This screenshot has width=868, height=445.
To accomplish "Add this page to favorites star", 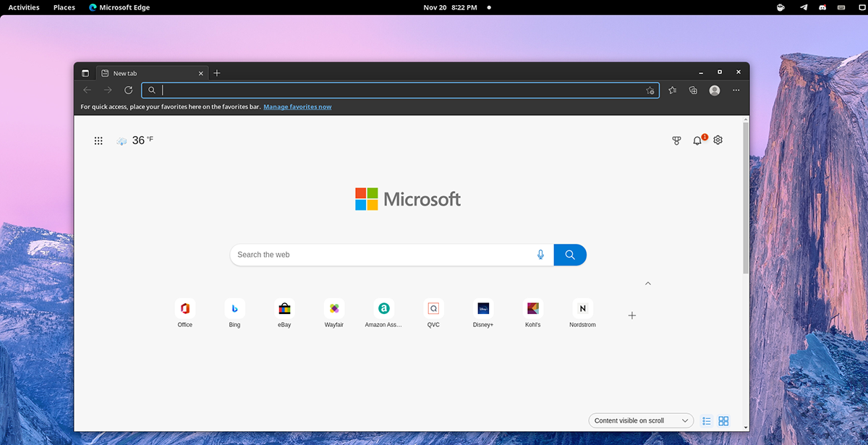I will coord(650,90).
